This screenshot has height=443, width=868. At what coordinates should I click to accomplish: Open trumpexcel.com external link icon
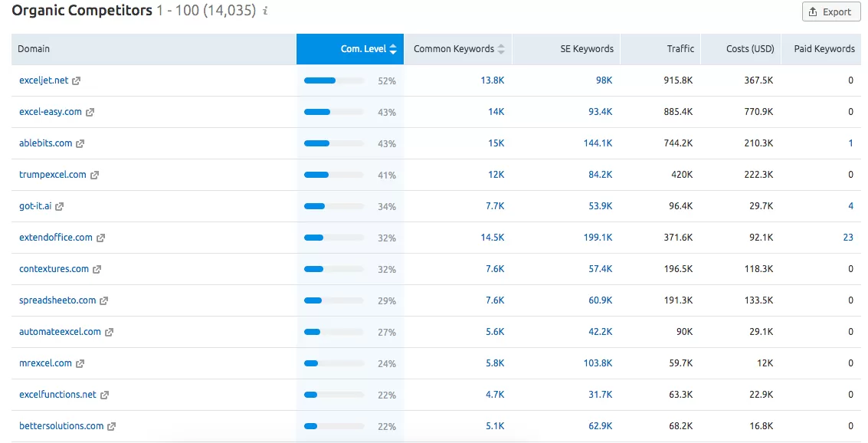(95, 175)
